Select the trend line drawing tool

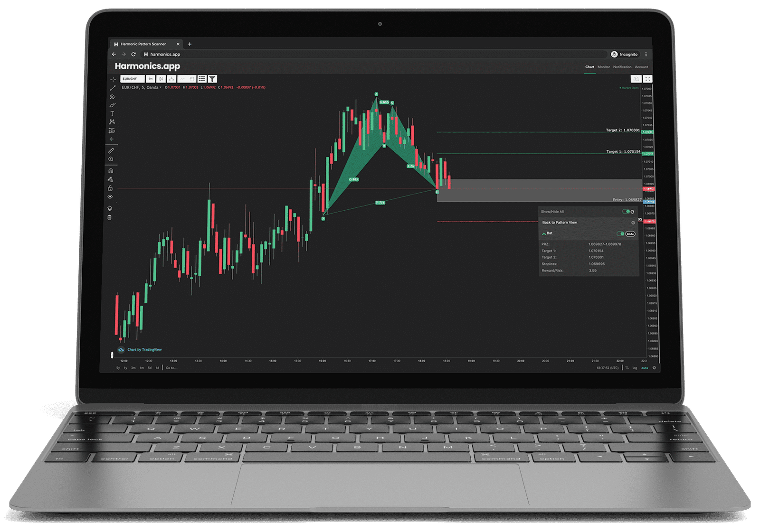(x=113, y=88)
